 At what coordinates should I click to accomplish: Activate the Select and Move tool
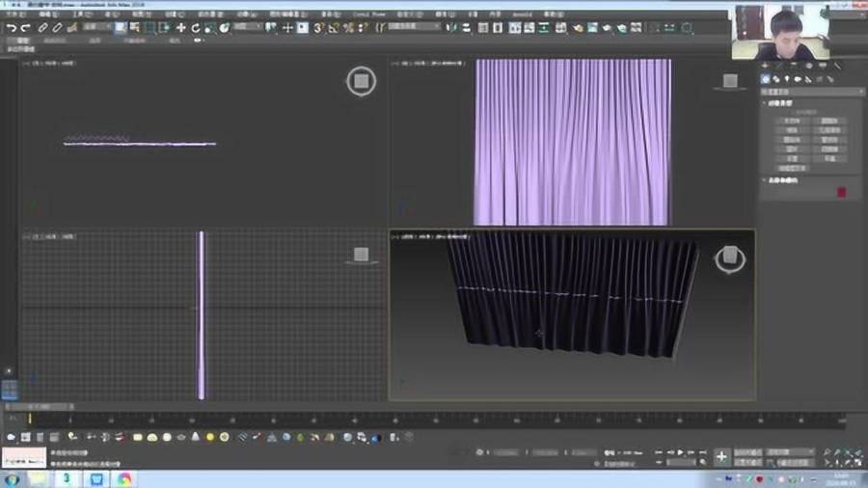point(180,27)
